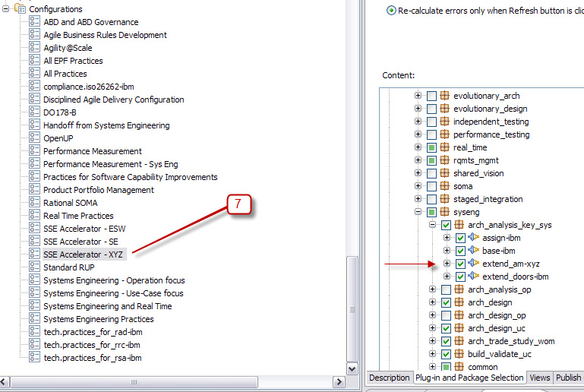Select the Re-calculate errors on Refresh radio button

[x=391, y=11]
